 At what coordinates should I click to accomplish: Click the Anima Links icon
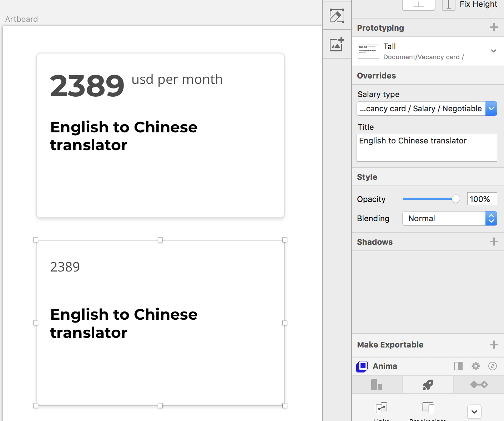coord(381,408)
